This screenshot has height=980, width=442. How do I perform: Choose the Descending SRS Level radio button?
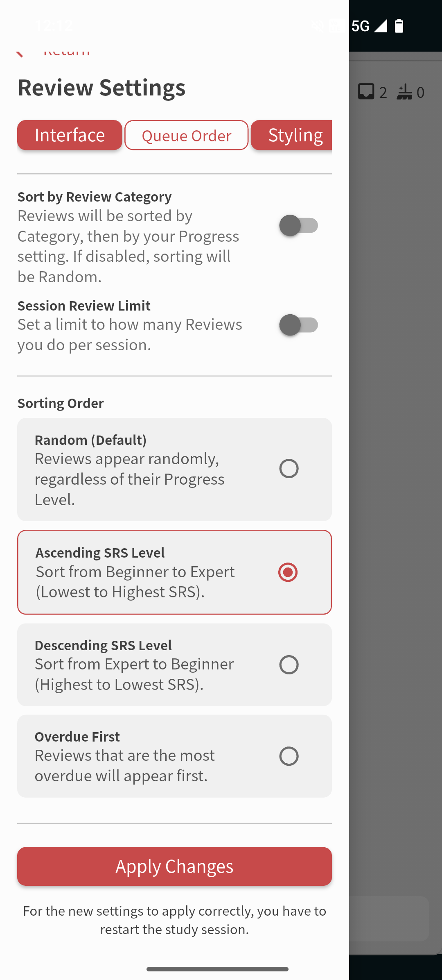point(289,665)
